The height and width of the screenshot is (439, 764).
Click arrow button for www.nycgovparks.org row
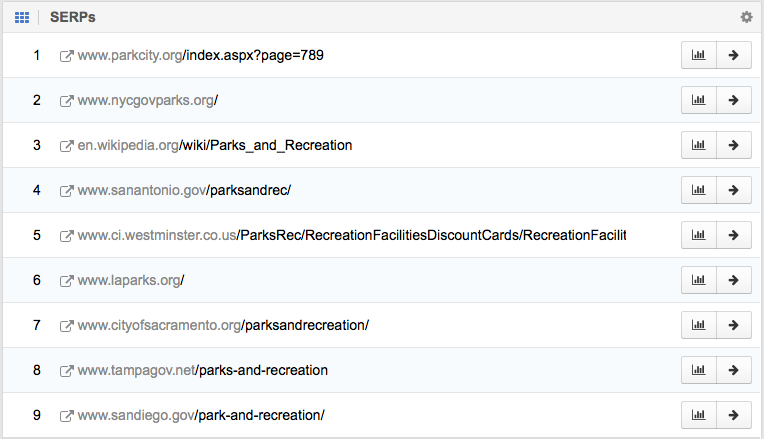[733, 100]
